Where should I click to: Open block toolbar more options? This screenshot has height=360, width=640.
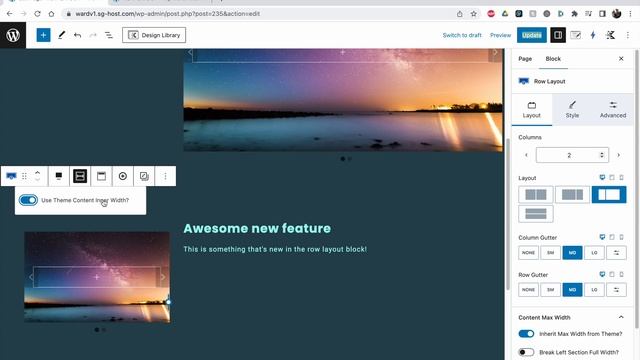[165, 176]
